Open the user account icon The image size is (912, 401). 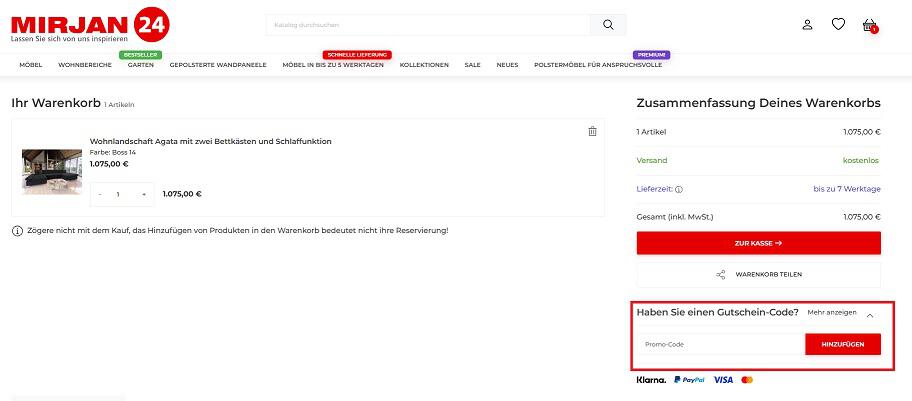tap(807, 25)
